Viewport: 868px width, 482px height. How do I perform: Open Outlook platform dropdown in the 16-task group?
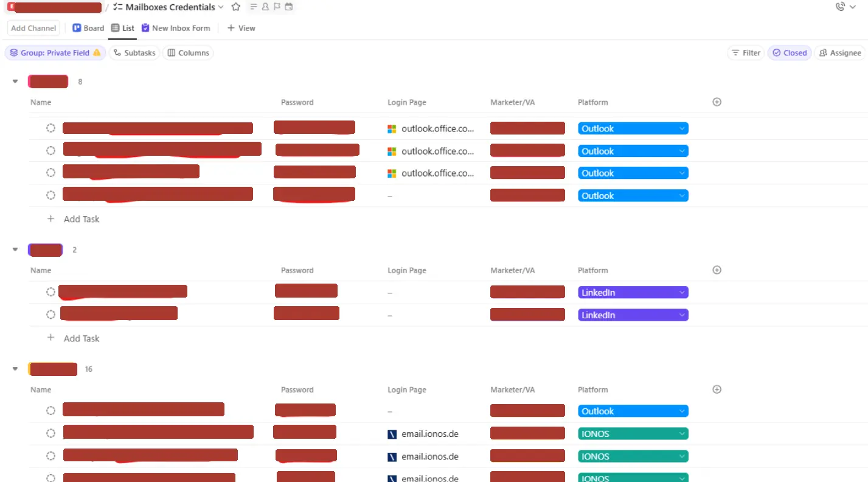[633, 411]
